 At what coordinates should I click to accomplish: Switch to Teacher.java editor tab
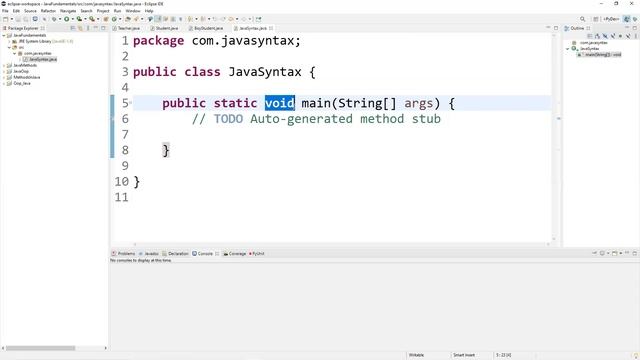[129, 28]
